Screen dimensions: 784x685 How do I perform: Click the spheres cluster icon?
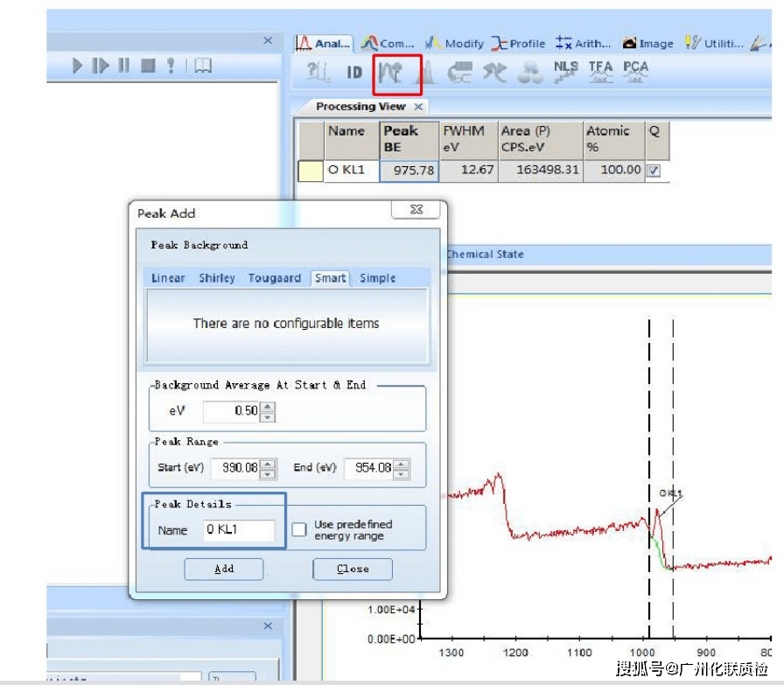click(530, 73)
